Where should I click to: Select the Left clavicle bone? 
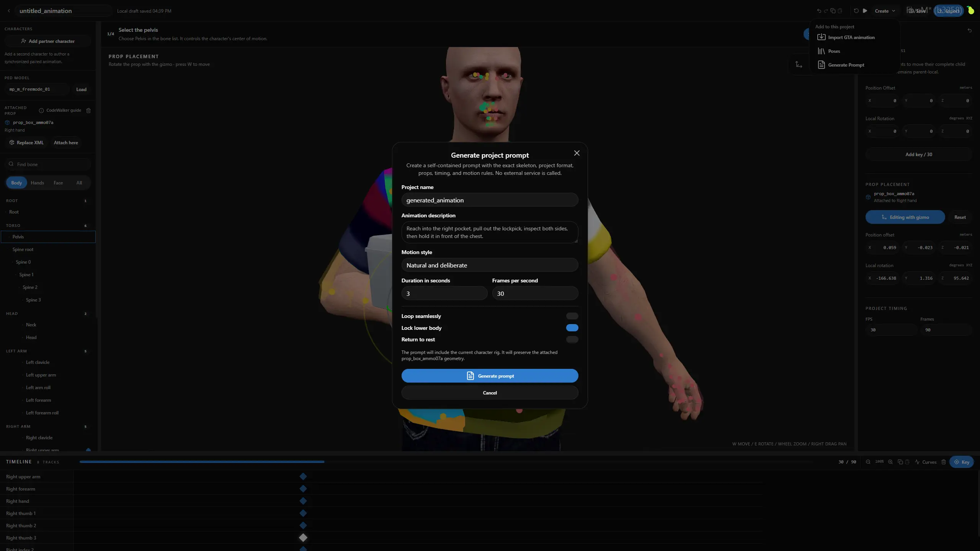pos(48,362)
